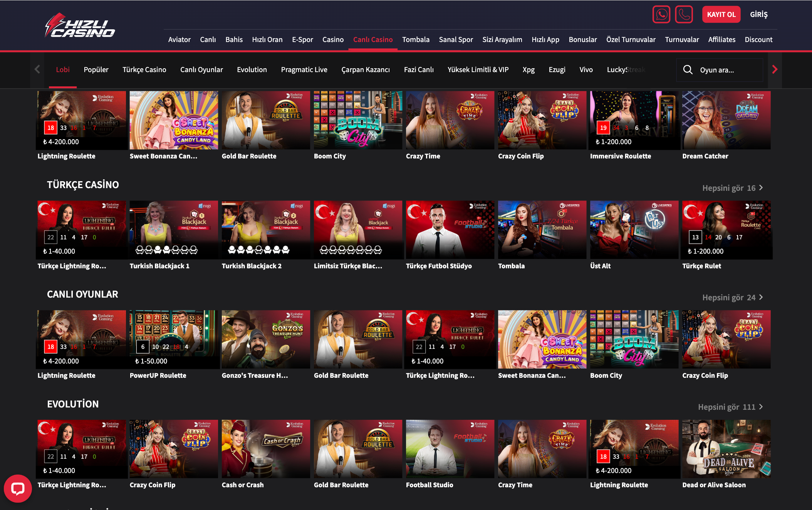Select the Xpg tab
Image resolution: width=812 pixels, height=510 pixels.
pyautogui.click(x=528, y=70)
